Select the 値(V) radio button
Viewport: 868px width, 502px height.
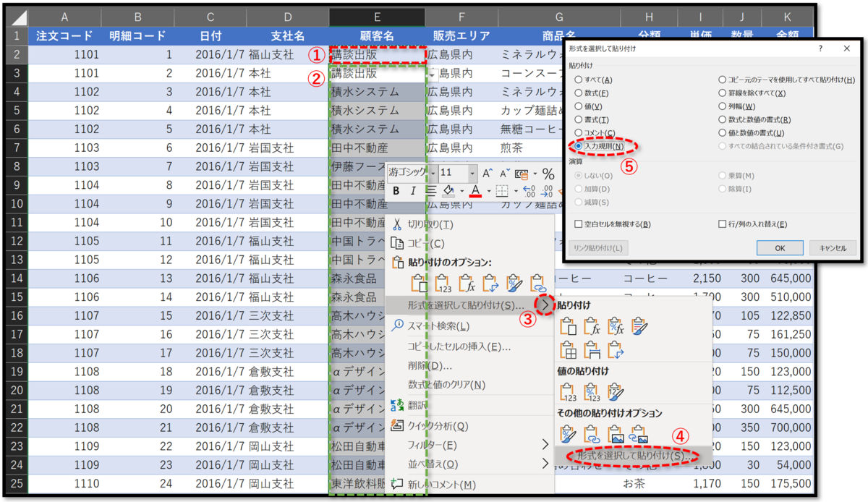(577, 106)
